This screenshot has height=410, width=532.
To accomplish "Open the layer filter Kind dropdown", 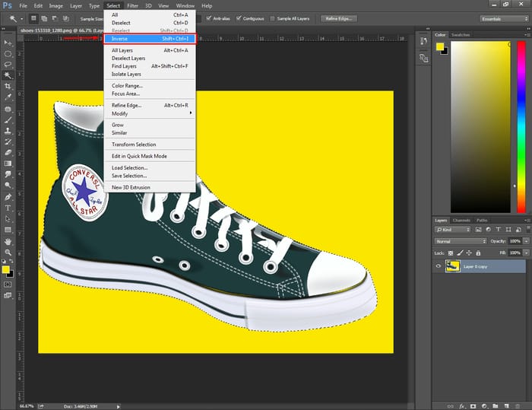I will point(453,230).
